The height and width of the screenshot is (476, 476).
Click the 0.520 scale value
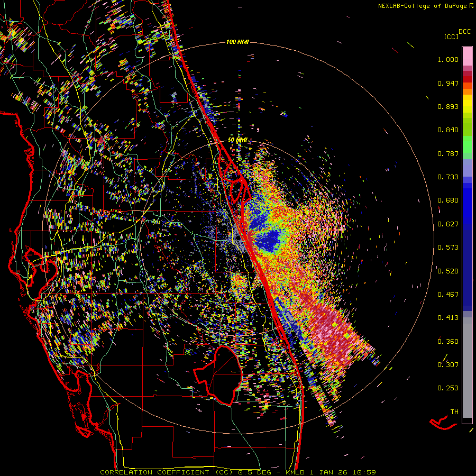448,271
